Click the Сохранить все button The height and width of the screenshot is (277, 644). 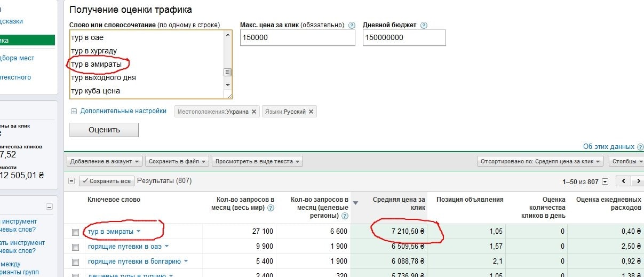[x=106, y=181]
